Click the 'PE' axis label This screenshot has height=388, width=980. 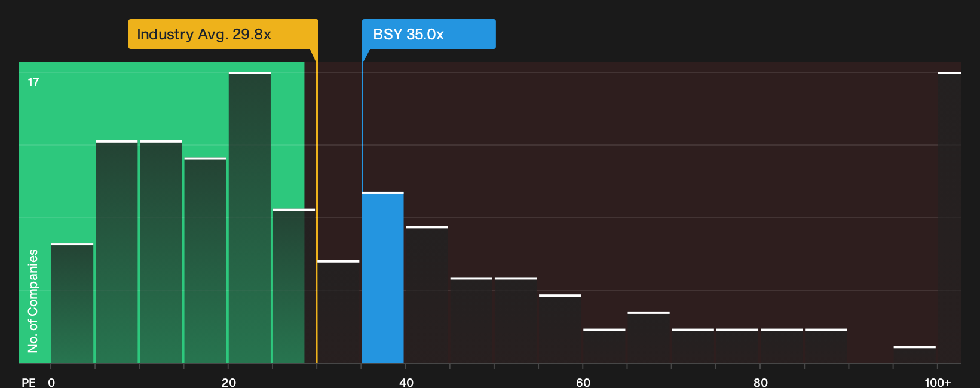tap(29, 382)
